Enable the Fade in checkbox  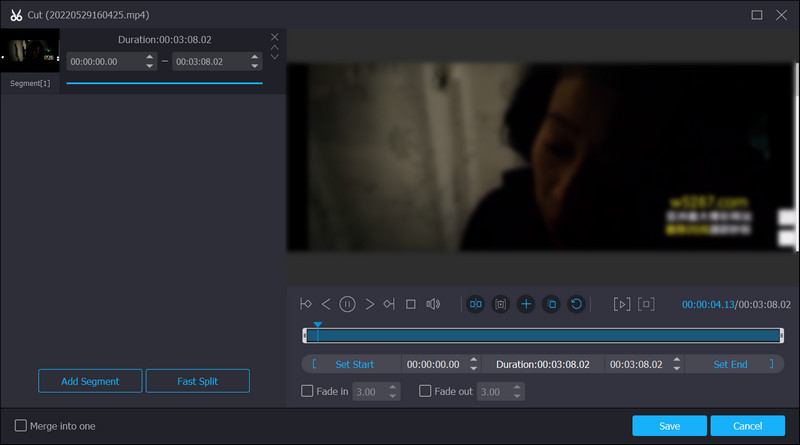coord(308,392)
